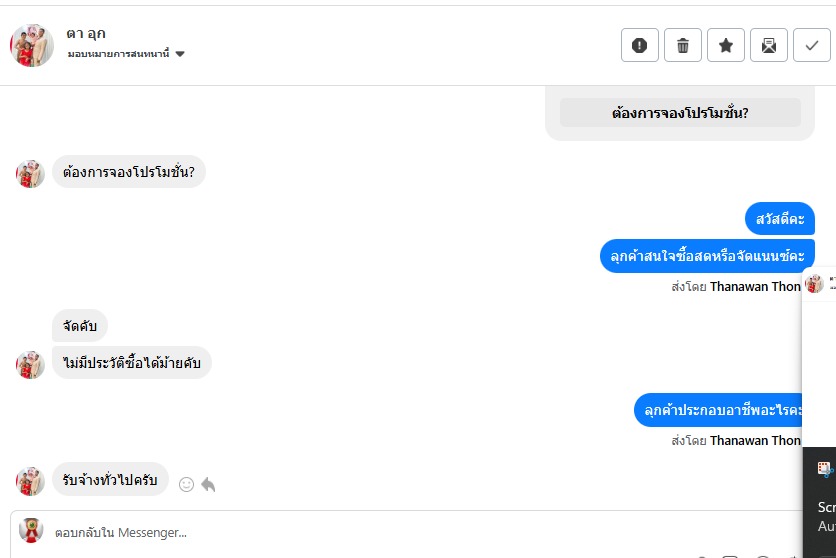Viewport: 836px width, 558px height.
Task: Click the contact name ตา ลุก
Action: (86, 34)
